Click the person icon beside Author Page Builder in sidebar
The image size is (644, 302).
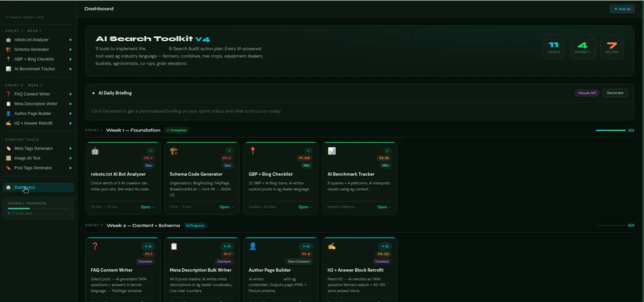(x=8, y=114)
